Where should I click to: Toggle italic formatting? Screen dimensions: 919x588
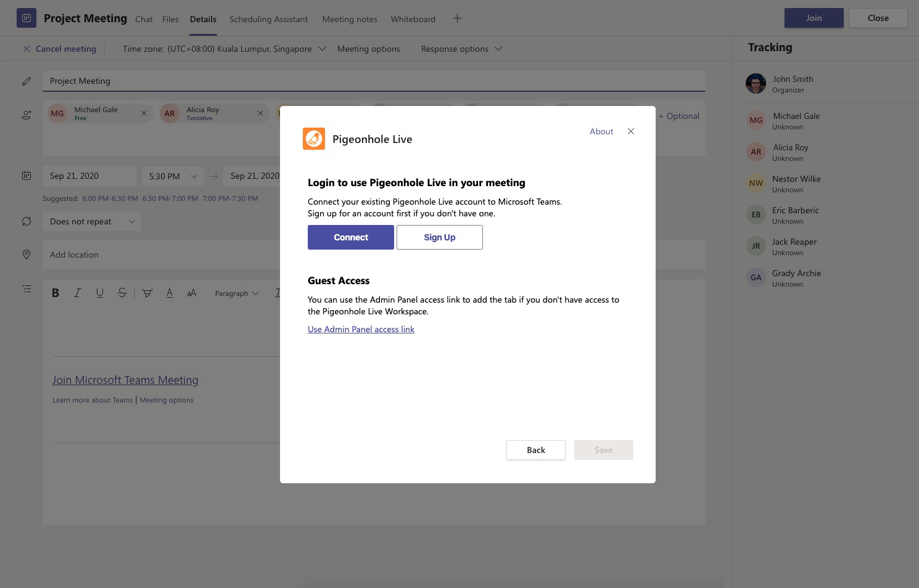point(78,293)
